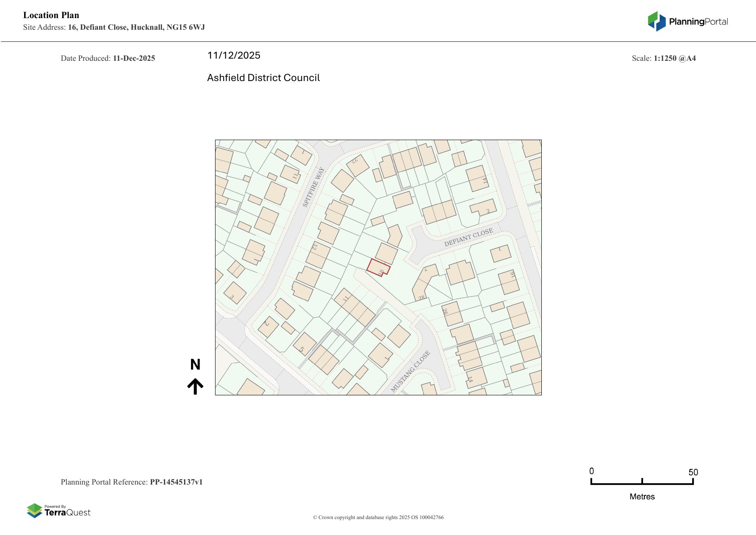Select the red outlined site building 16
Screen dimensions: 756x535
point(378,267)
